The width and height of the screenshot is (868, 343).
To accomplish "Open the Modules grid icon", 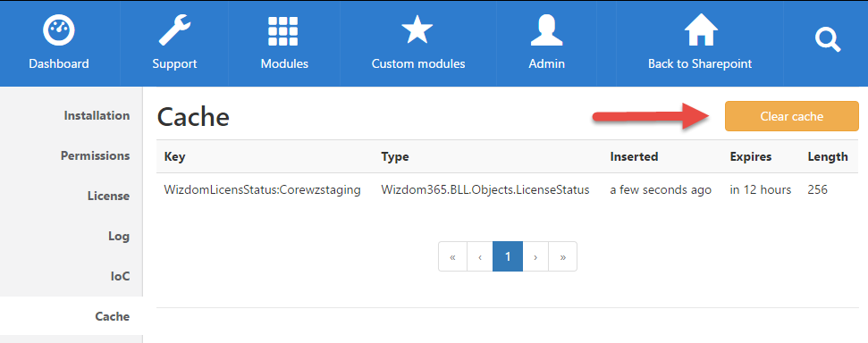I will point(283,31).
